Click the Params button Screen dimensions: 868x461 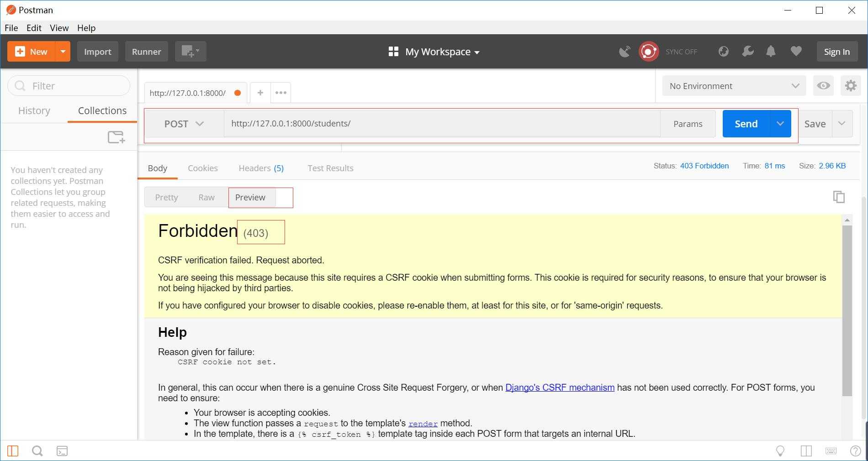pyautogui.click(x=688, y=124)
